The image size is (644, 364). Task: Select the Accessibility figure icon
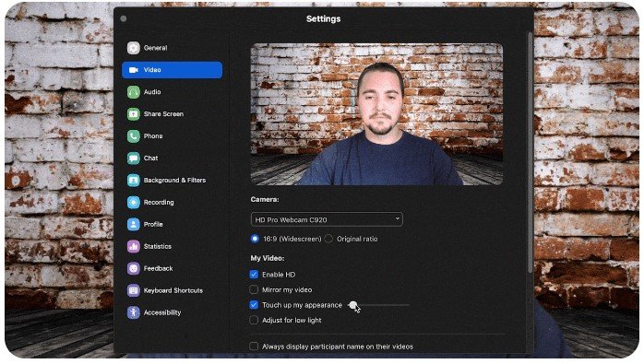coord(133,312)
